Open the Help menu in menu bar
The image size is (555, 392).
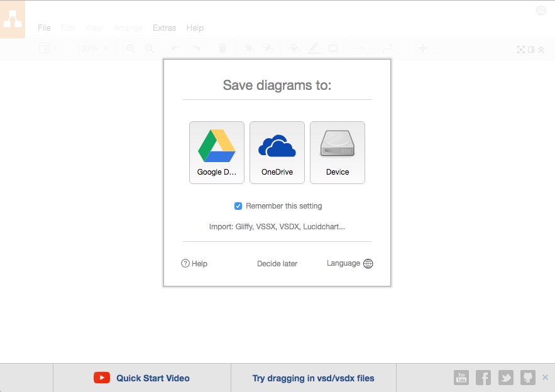[195, 28]
